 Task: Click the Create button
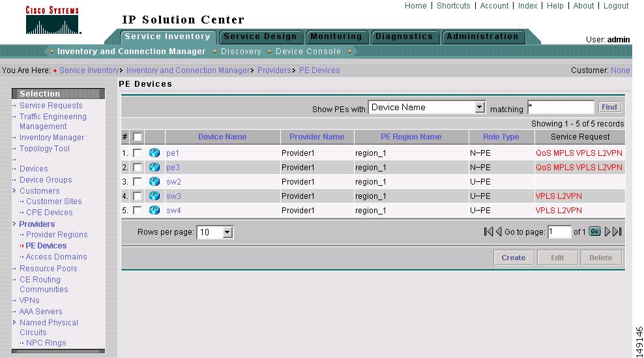pyautogui.click(x=514, y=258)
